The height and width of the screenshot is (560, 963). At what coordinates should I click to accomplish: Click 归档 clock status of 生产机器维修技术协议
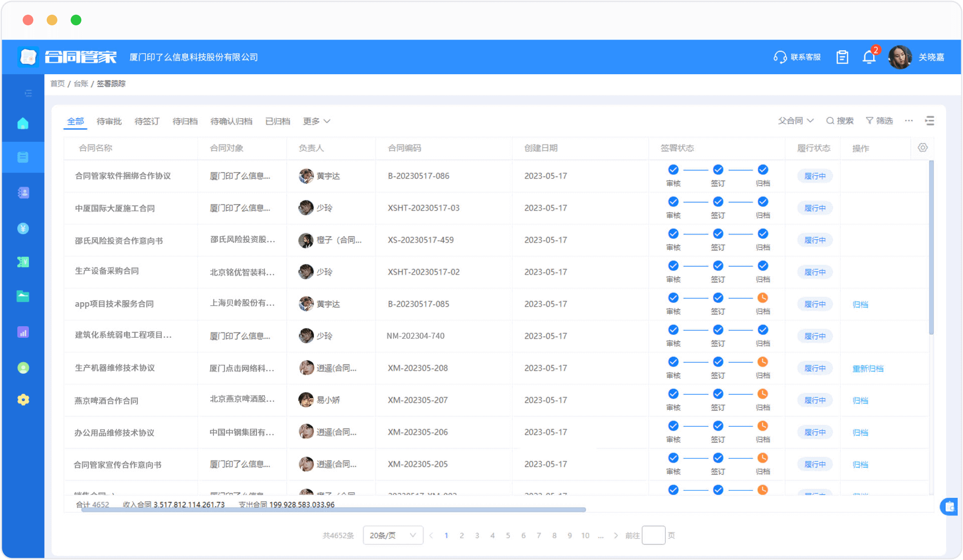click(x=763, y=362)
